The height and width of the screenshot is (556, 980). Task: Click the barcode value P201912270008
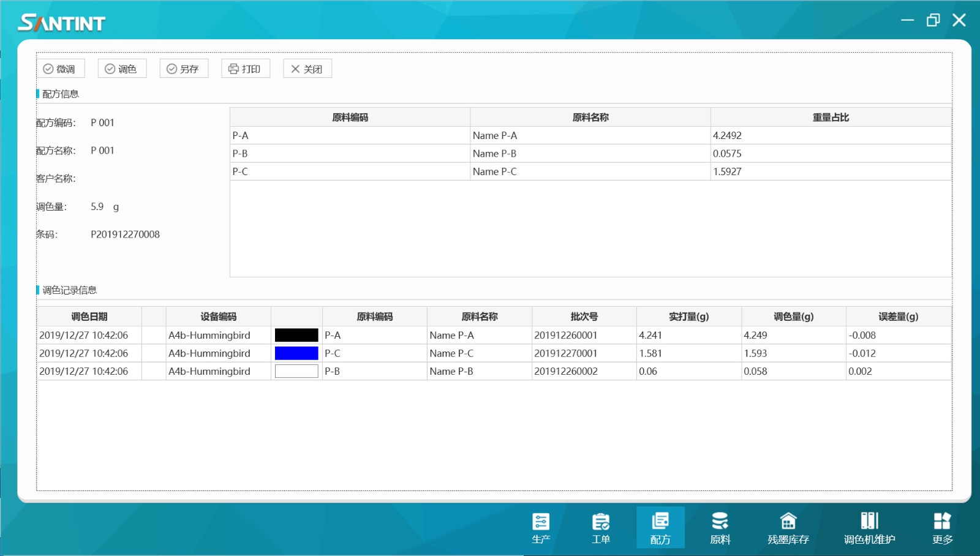coord(125,234)
